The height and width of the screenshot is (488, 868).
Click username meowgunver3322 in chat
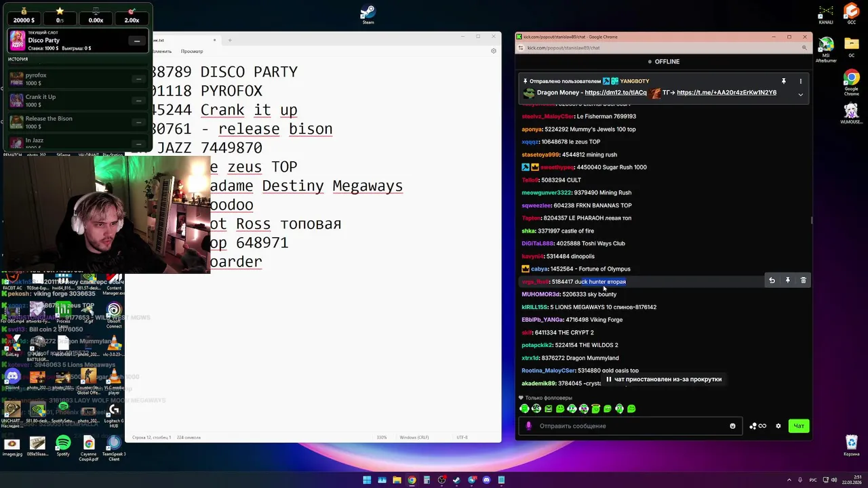point(547,192)
